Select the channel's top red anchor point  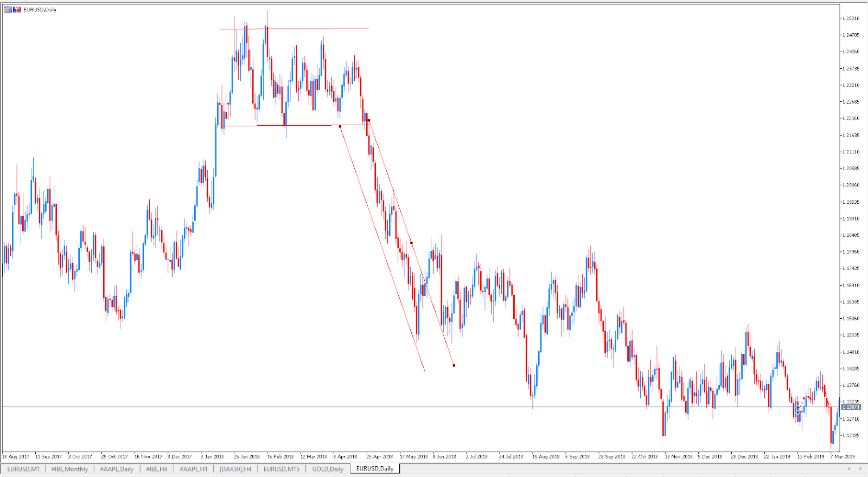point(369,120)
